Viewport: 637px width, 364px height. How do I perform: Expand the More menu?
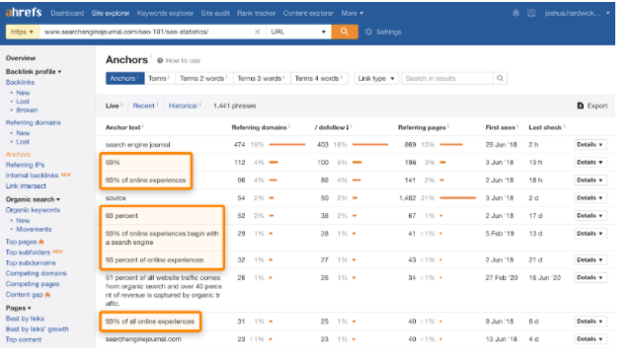[352, 14]
